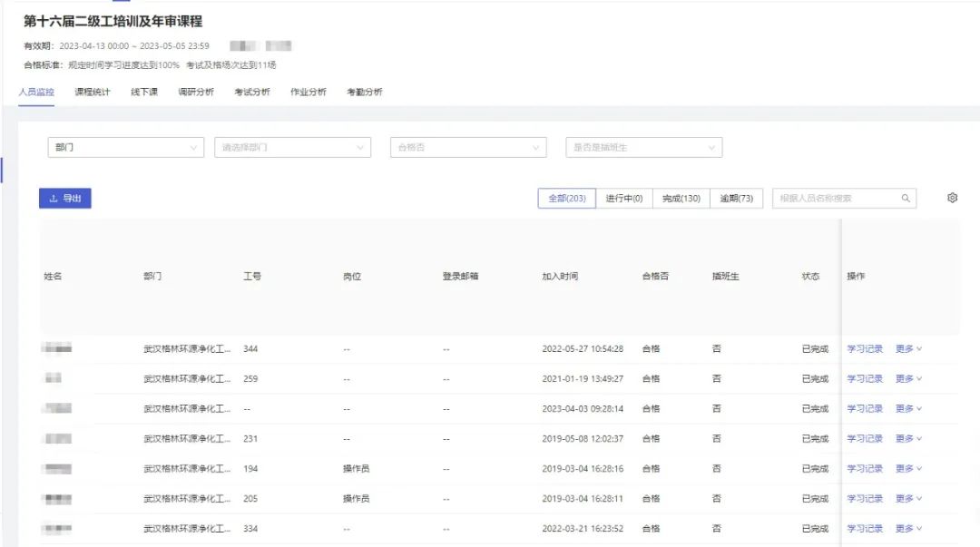The height and width of the screenshot is (547, 980).
Task: Open 学习记录 for employee 334
Action: click(x=865, y=529)
